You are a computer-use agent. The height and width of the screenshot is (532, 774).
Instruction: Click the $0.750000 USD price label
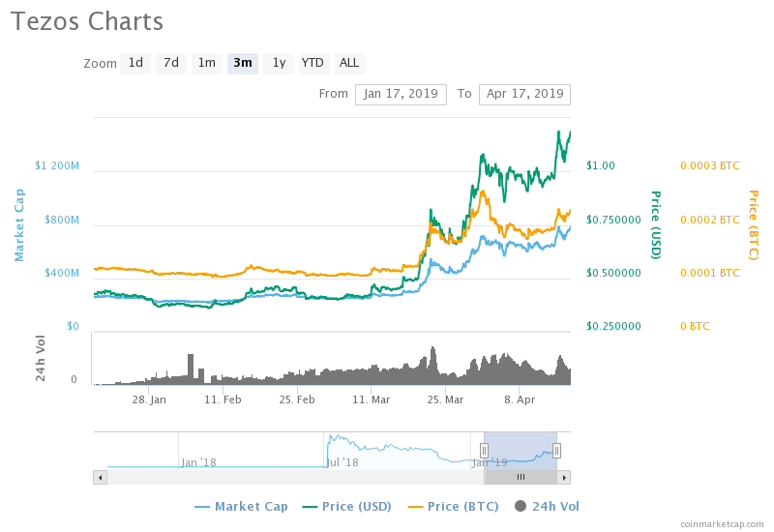click(x=613, y=220)
